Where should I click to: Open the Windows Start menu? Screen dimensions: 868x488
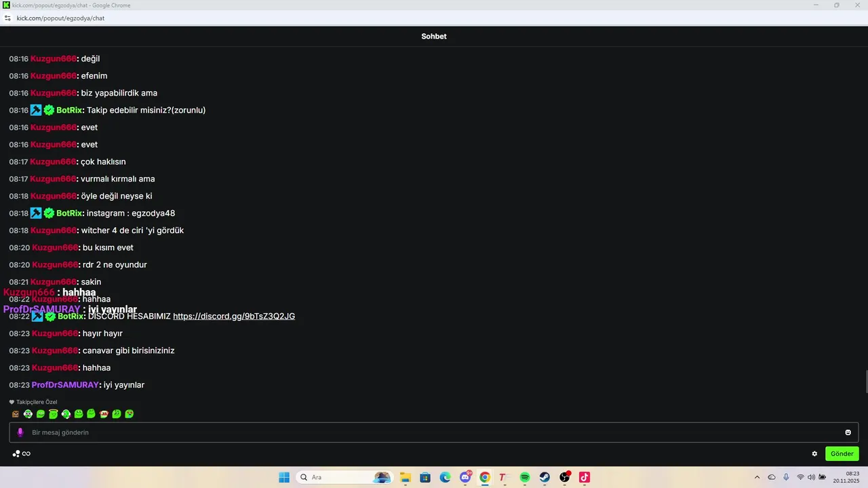pyautogui.click(x=284, y=477)
